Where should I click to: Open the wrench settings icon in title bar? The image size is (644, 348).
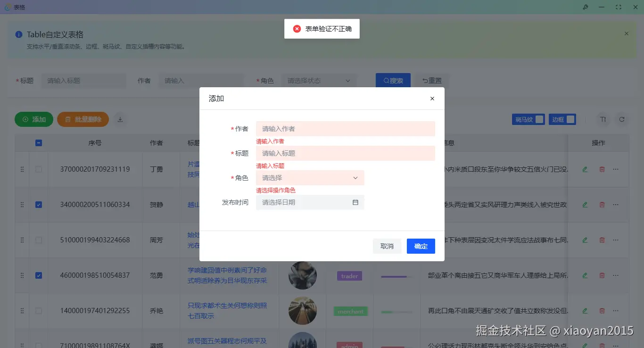pyautogui.click(x=585, y=7)
